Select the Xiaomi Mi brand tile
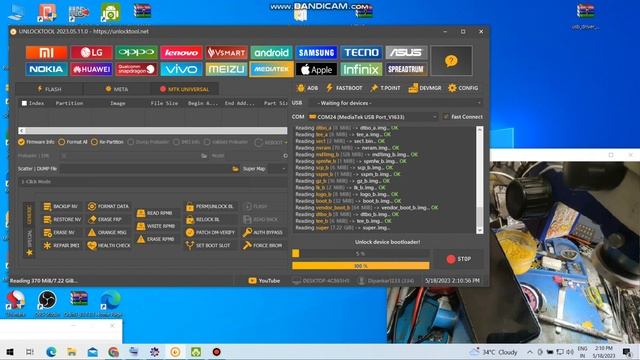The height and width of the screenshot is (360, 640). (x=46, y=53)
